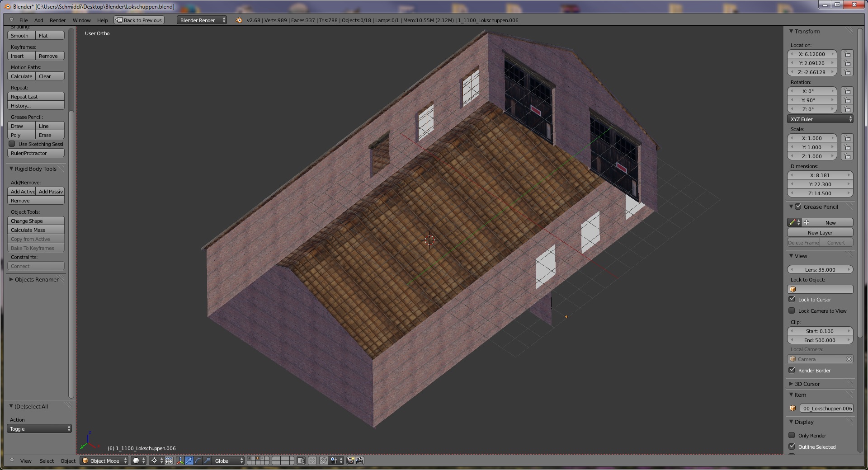Toggle proportional editing circle icon
The width and height of the screenshot is (868, 470).
(312, 461)
